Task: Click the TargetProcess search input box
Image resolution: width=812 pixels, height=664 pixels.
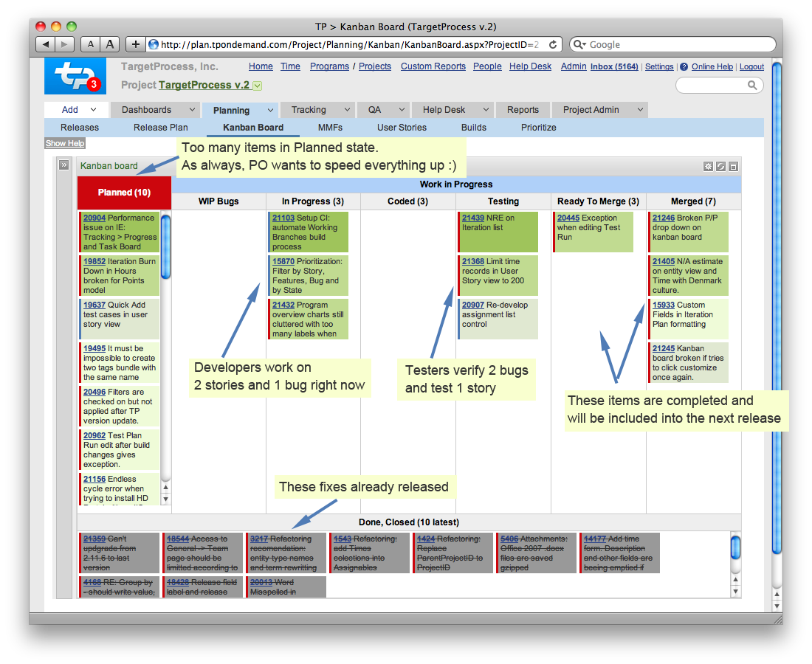Action: point(719,85)
